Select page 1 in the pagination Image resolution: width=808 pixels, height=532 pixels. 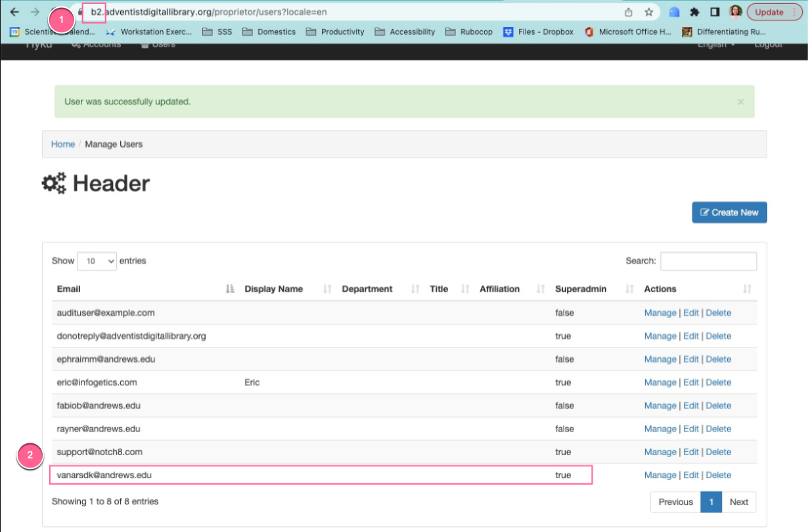point(711,502)
